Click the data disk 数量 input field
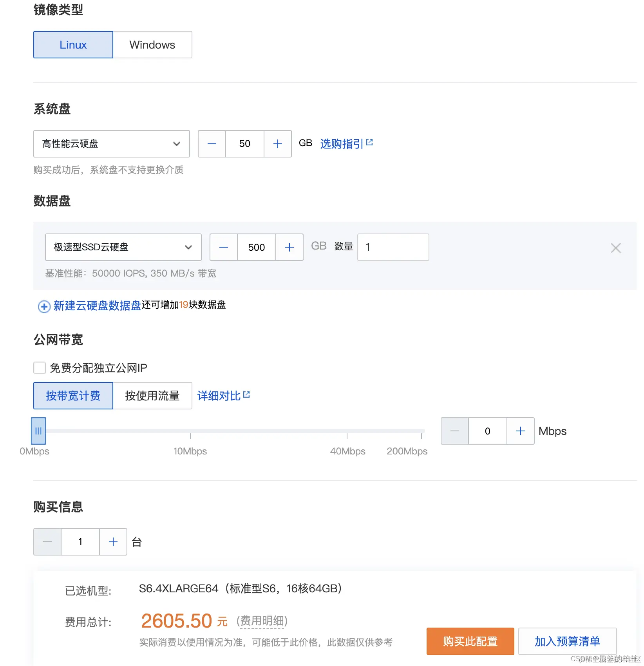The image size is (644, 666). point(393,247)
